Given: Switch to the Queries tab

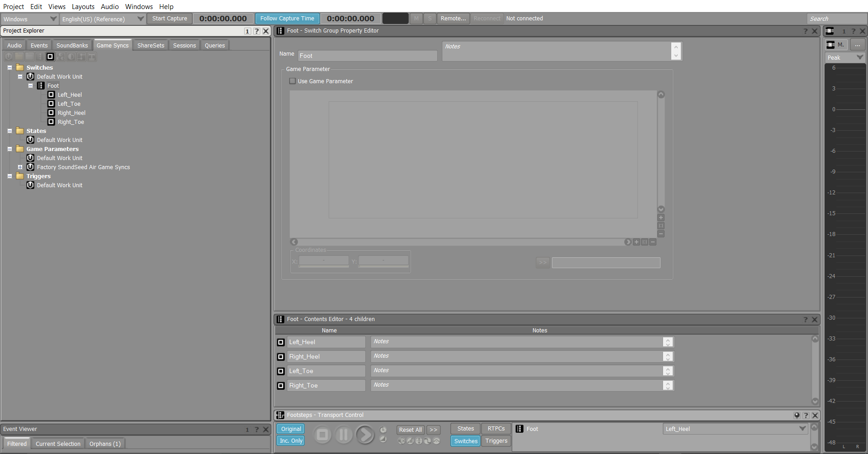Looking at the screenshot, I should 215,45.
